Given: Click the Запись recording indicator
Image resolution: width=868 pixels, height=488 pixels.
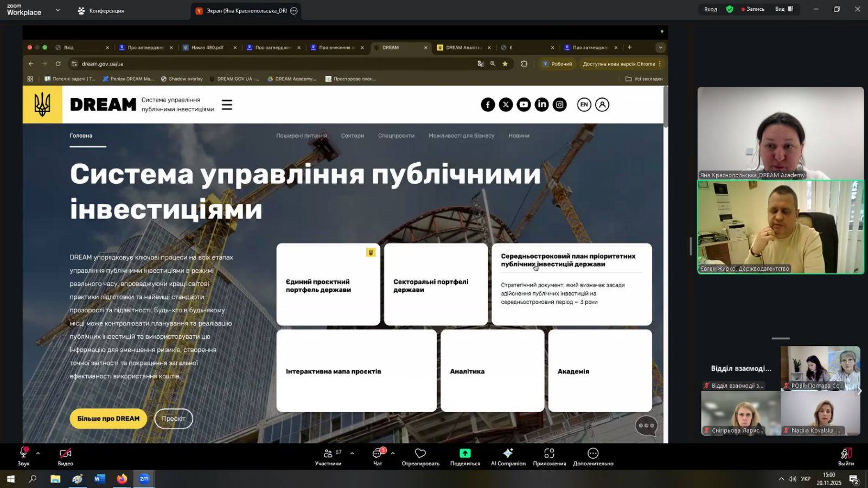Looking at the screenshot, I should pyautogui.click(x=752, y=9).
